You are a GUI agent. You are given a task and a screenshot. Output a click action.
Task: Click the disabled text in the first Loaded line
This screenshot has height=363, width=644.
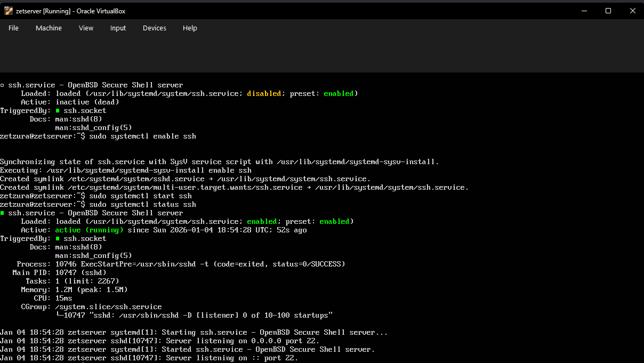pos(264,93)
